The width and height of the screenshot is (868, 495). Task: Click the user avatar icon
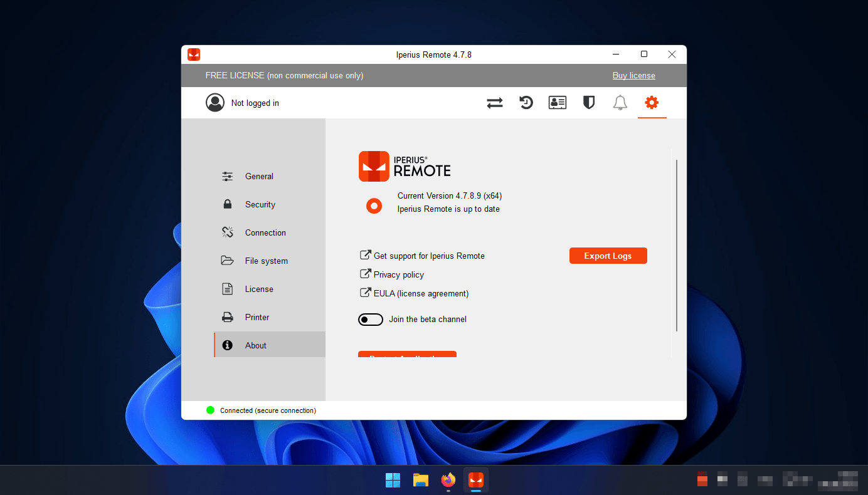215,103
